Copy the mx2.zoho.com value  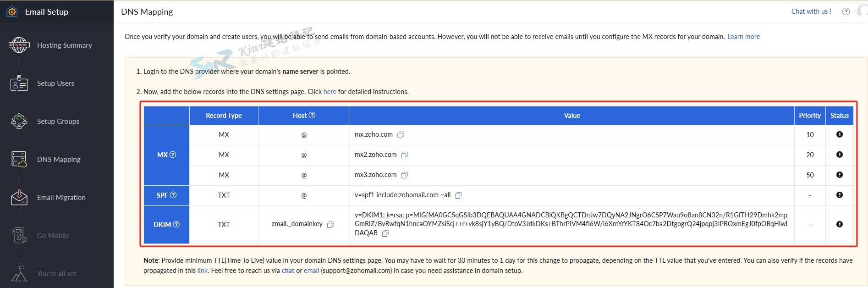coord(404,155)
